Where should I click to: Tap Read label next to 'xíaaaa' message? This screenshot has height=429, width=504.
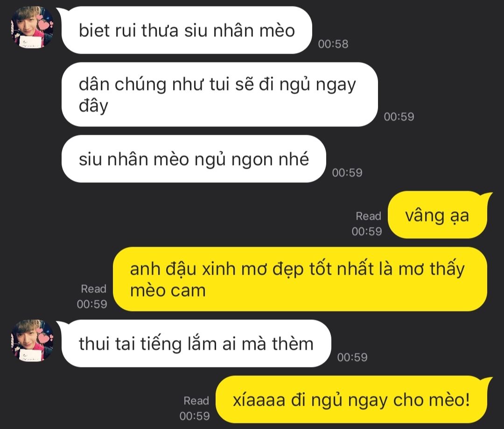(x=196, y=401)
